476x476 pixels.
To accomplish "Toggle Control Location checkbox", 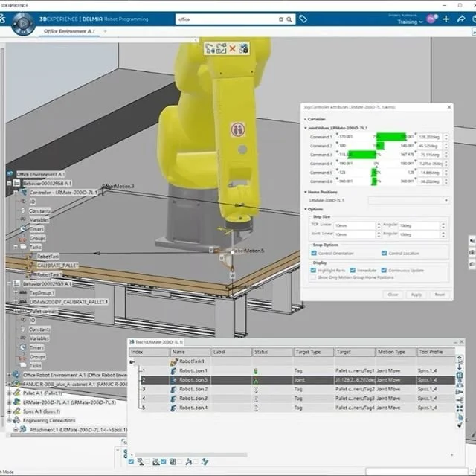I will coord(384,253).
